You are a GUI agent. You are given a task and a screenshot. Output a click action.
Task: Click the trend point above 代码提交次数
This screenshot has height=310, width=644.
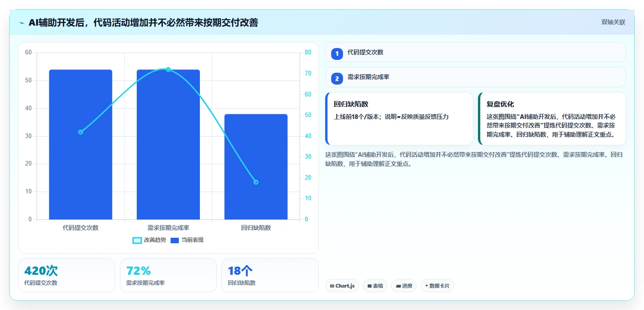tap(80, 132)
